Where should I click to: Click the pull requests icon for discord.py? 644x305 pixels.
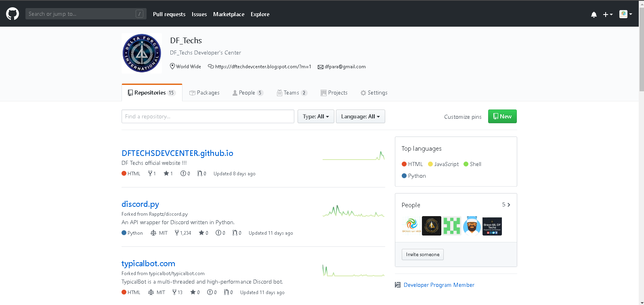tap(235, 233)
